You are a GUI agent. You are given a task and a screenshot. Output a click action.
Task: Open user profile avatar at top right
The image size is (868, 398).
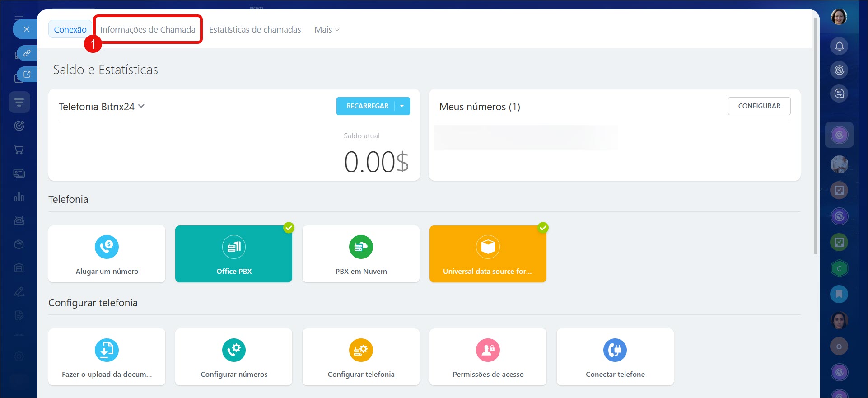pos(839,17)
